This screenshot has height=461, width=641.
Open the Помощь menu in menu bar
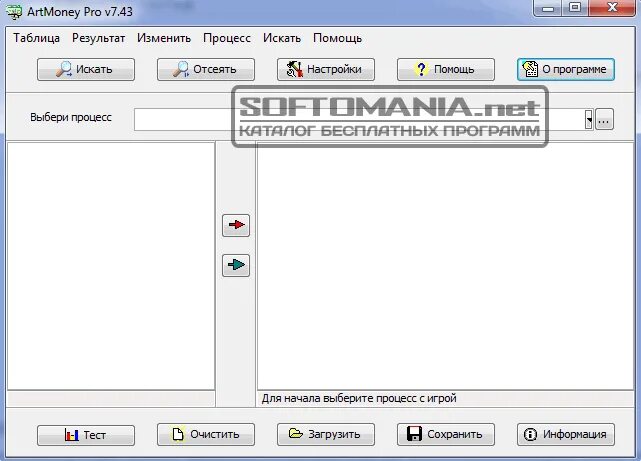coord(337,38)
